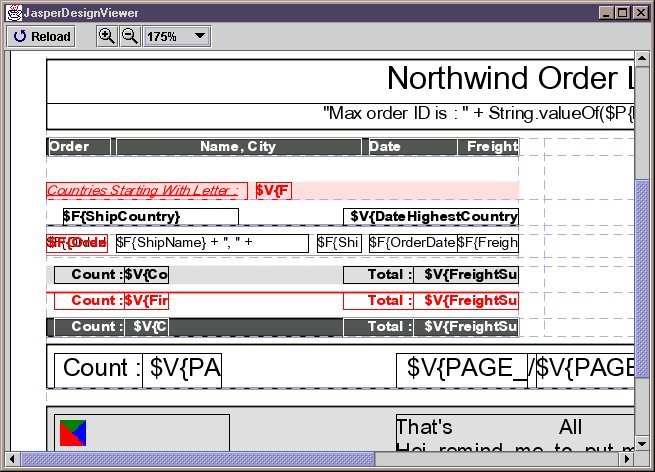
Task: Click the Date column header
Action: pos(413,147)
